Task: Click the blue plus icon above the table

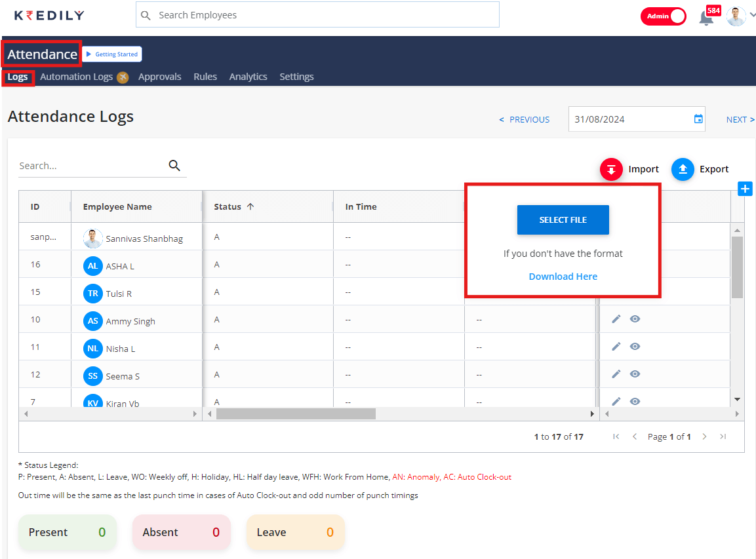Action: coord(745,188)
